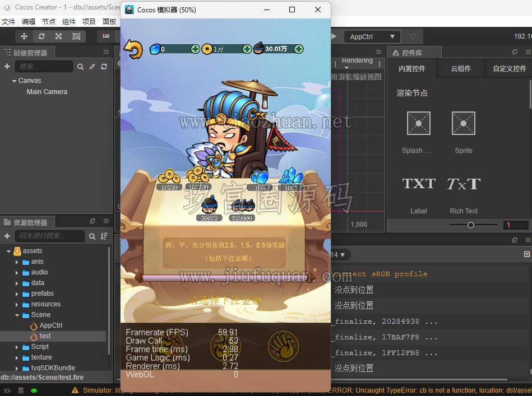This screenshot has height=396, width=532.
Task: Add gold coins with plus button
Action: point(247,49)
